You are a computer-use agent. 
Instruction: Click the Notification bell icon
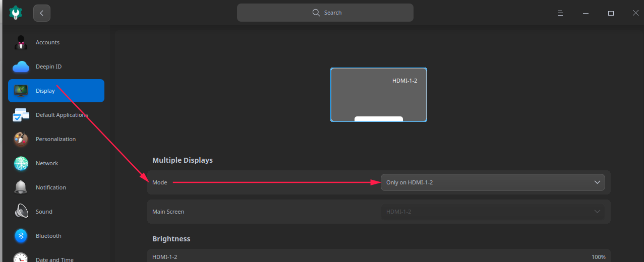pyautogui.click(x=21, y=187)
